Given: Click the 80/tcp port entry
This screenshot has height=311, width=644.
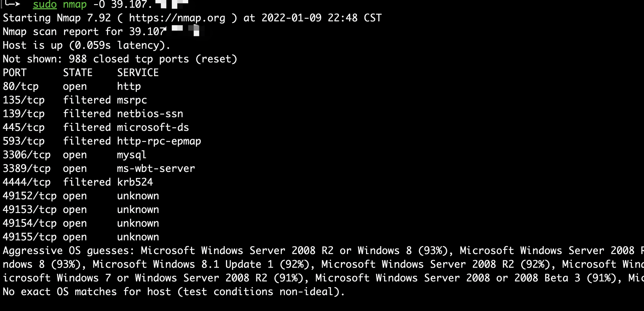Looking at the screenshot, I should point(21,87).
